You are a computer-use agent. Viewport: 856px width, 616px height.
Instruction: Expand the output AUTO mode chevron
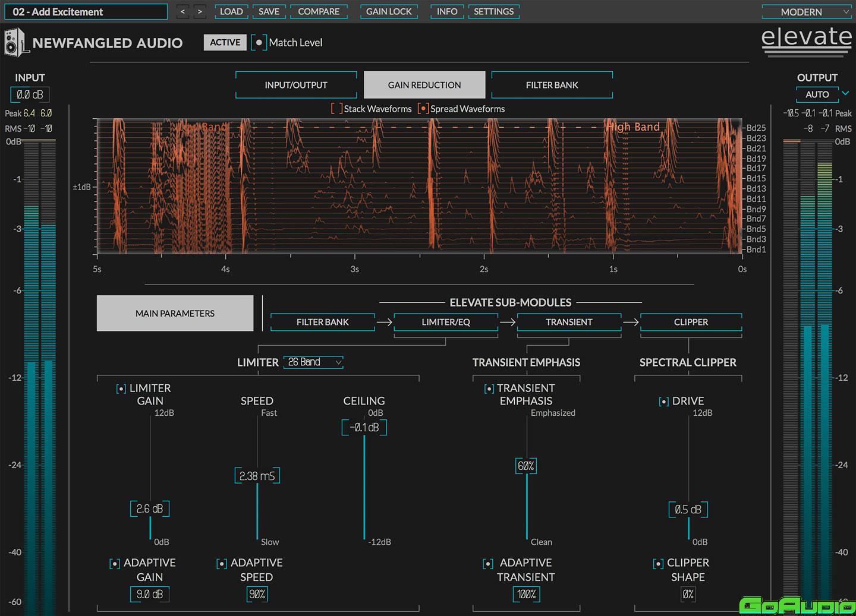(845, 93)
